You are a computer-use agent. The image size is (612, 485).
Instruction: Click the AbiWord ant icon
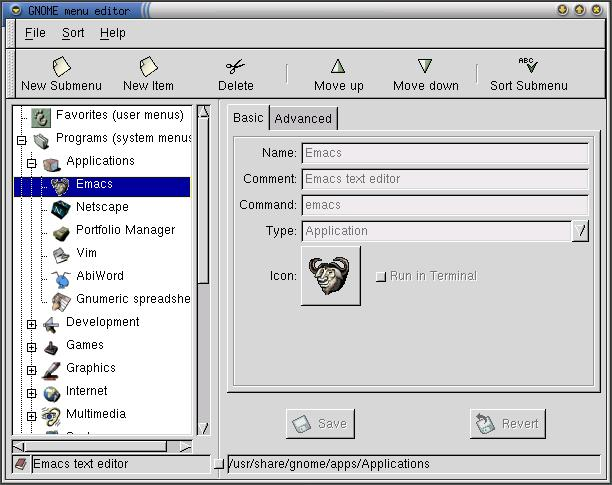[x=61, y=279]
